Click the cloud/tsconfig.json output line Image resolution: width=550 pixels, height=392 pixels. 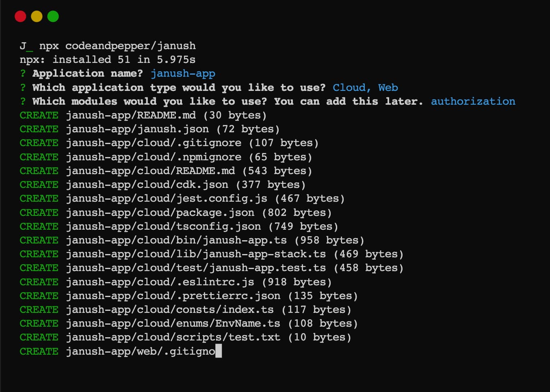[201, 226]
